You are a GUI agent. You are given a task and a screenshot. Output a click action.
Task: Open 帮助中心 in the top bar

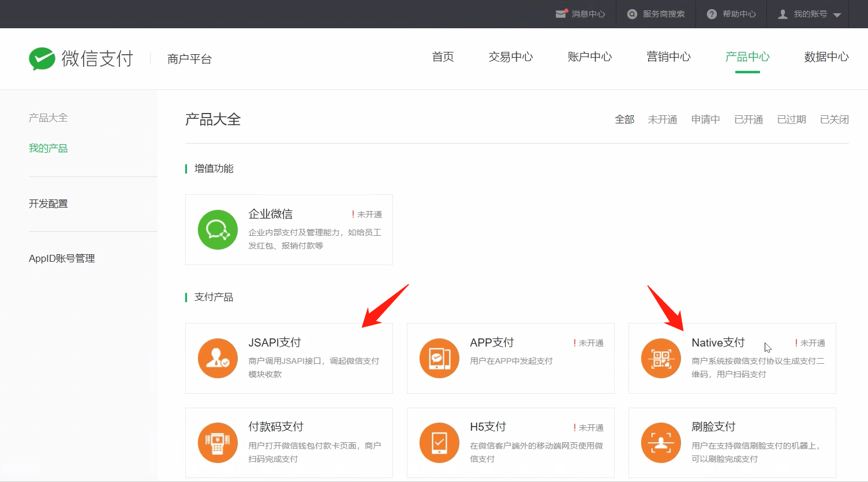coord(732,14)
